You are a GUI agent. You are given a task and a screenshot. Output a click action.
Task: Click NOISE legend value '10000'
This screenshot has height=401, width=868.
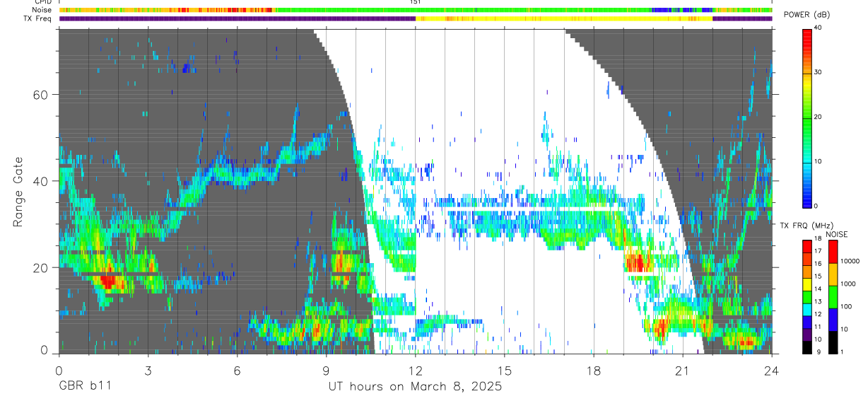coord(850,261)
